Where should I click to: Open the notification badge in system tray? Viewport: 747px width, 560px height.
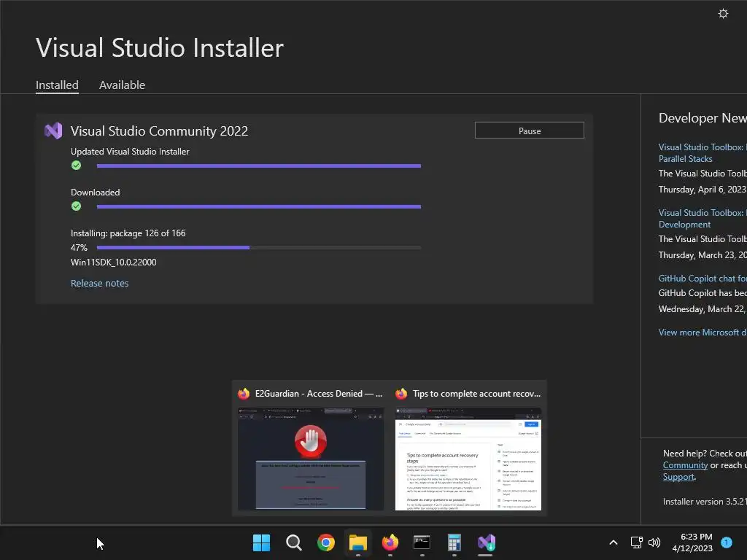727,542
